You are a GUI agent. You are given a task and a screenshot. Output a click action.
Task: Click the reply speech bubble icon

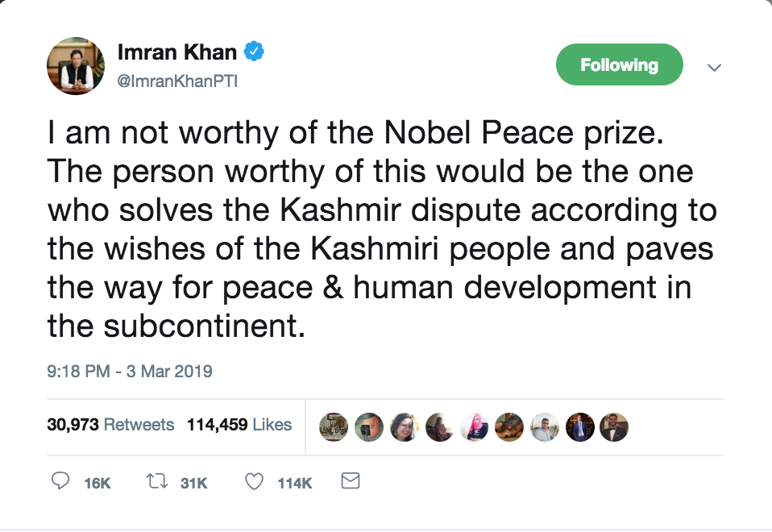coord(60,482)
